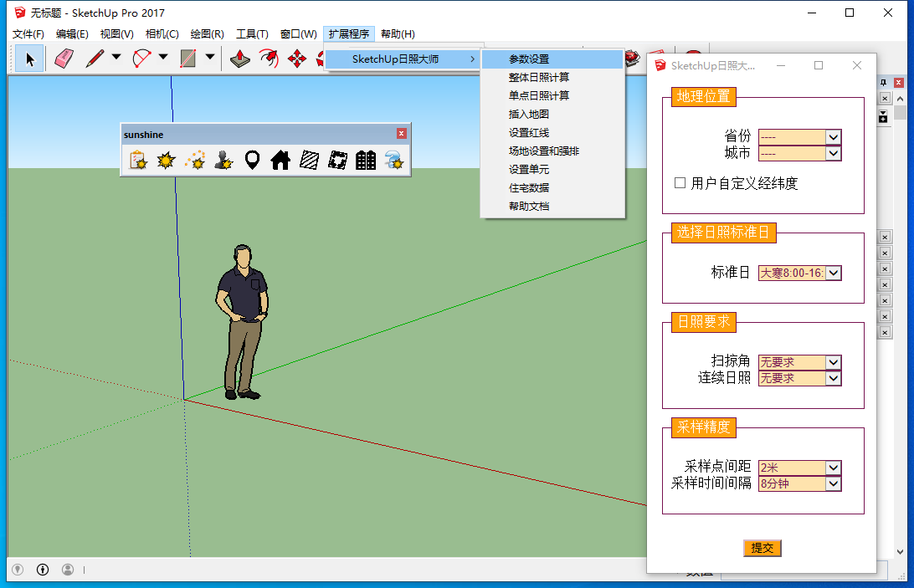Image resolution: width=914 pixels, height=588 pixels.
Task: Click the apartment building icon in sunshine toolbar
Action: [x=366, y=160]
